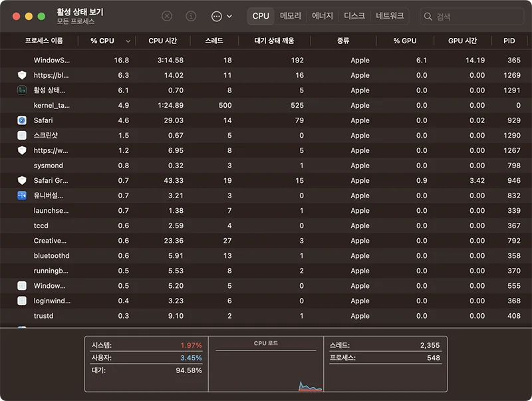The width and height of the screenshot is (532, 401).
Task: Select the trustd process row
Action: tap(266, 315)
